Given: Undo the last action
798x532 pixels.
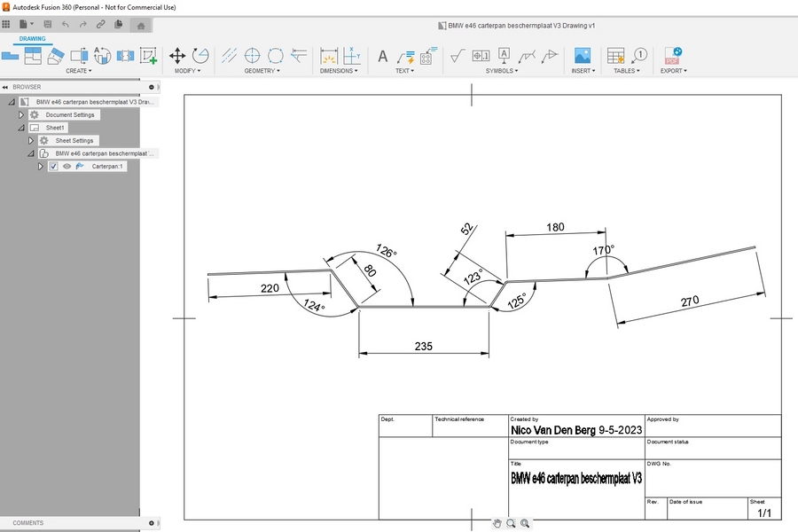Looking at the screenshot, I should pos(65,24).
